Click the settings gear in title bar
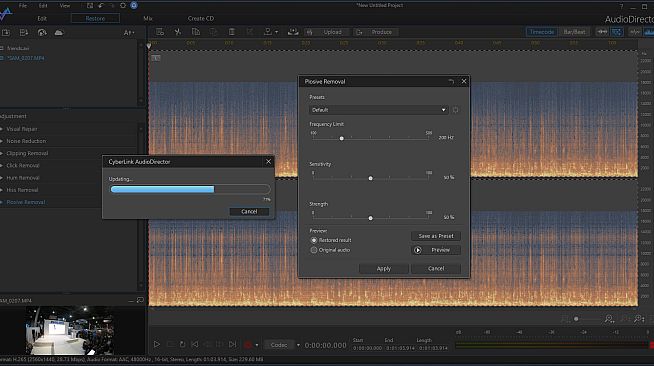 coord(123,6)
